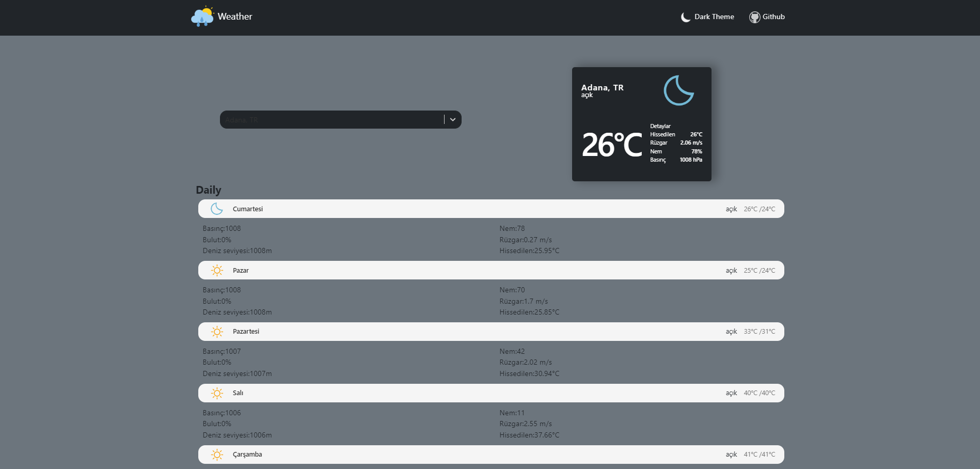
Task: Collapse the Cumartesi forecast row
Action: click(x=491, y=209)
